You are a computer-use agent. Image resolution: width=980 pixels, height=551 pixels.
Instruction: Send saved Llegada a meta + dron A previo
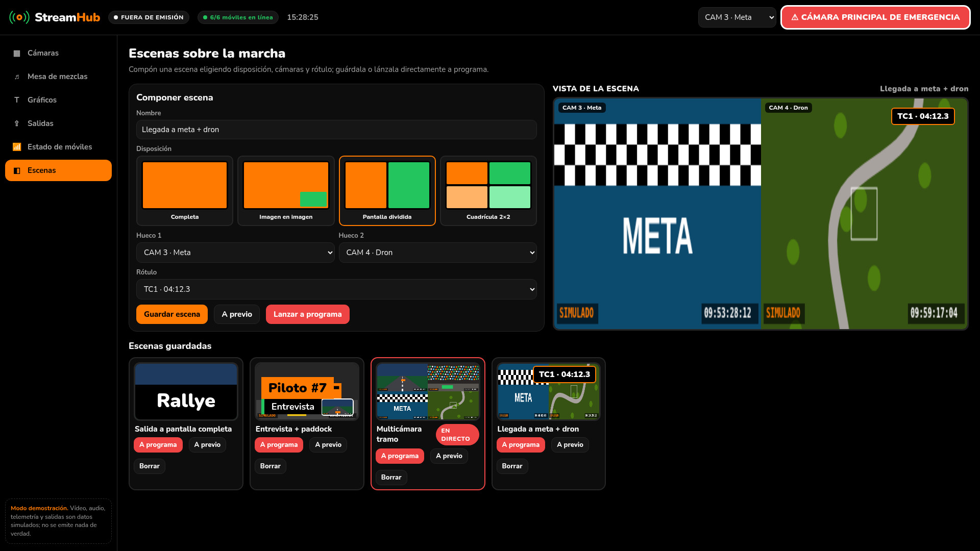[570, 445]
